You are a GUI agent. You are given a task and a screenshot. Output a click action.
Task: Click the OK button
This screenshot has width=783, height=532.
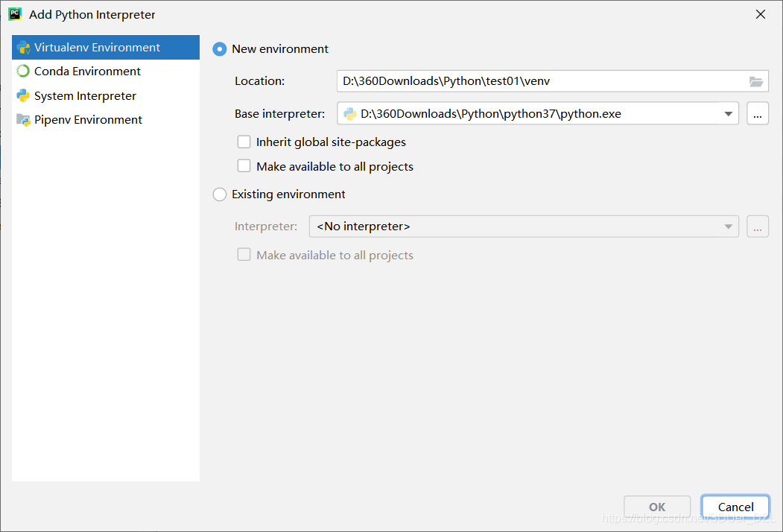657,507
